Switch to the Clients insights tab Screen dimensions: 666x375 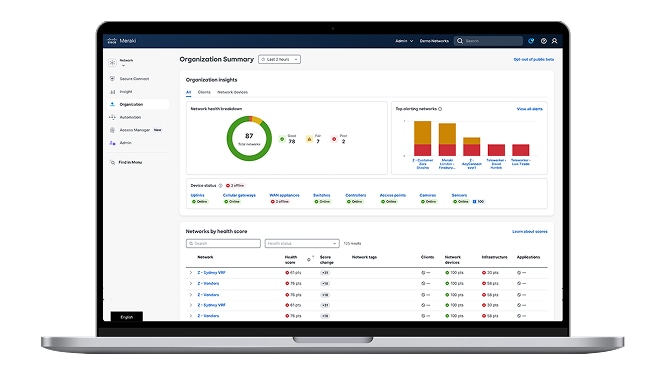[204, 92]
